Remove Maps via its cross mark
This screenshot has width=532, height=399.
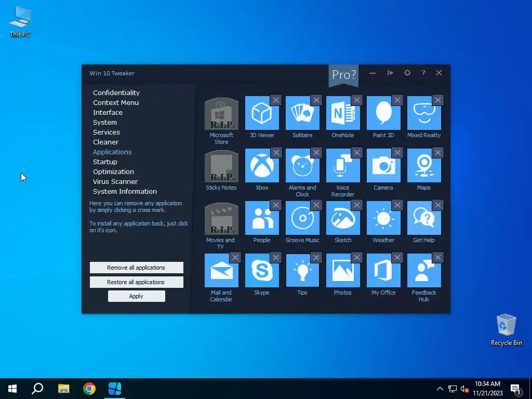tap(437, 153)
